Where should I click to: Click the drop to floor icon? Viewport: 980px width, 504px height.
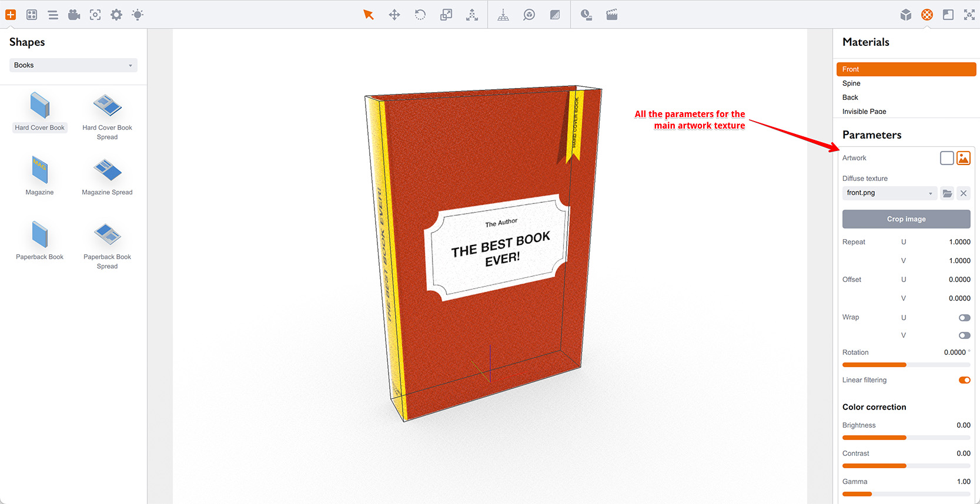503,15
